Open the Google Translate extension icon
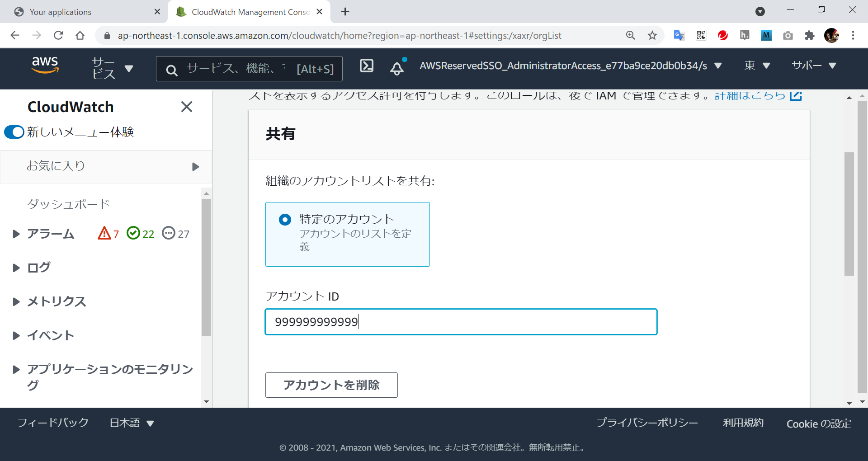Viewport: 868px width, 461px height. pyautogui.click(x=679, y=36)
